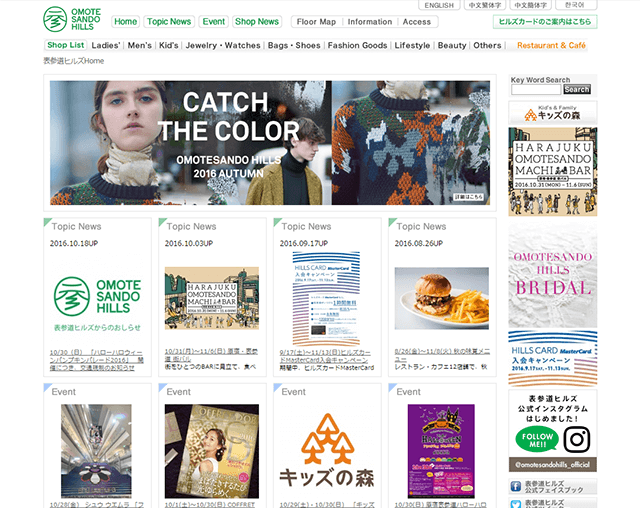Browse Bags・Shoes category
This screenshot has width=640, height=508.
click(294, 45)
